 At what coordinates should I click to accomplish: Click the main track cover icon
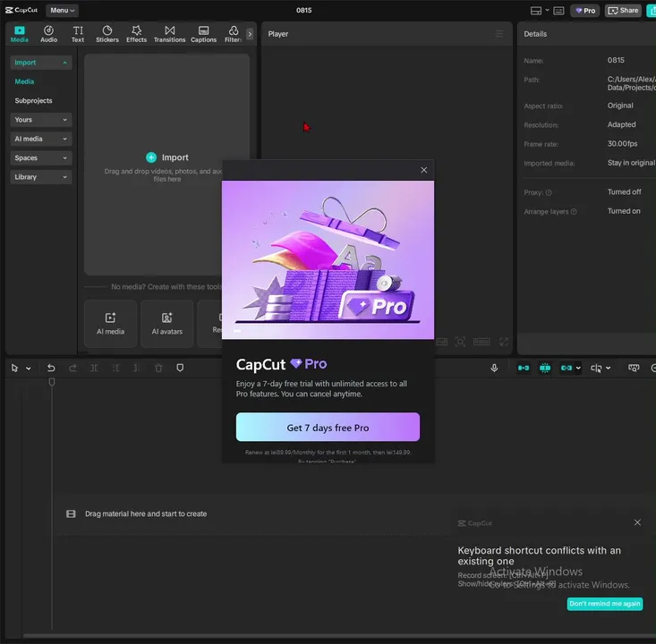[71, 514]
